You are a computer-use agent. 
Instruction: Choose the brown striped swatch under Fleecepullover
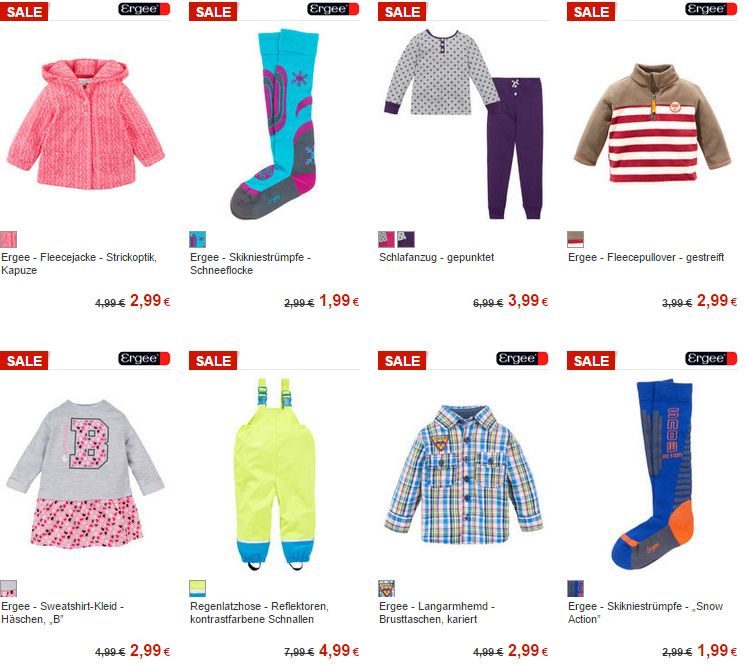pos(575,239)
